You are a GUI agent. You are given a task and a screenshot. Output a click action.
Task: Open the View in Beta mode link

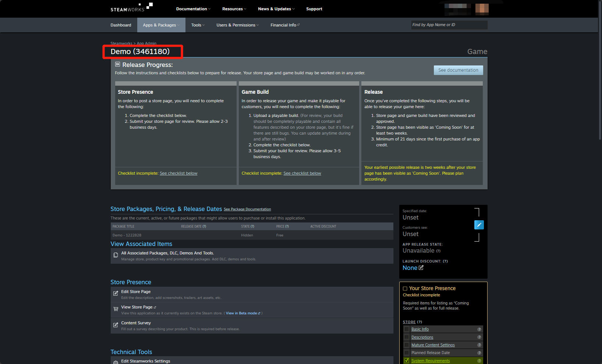tap(242, 313)
